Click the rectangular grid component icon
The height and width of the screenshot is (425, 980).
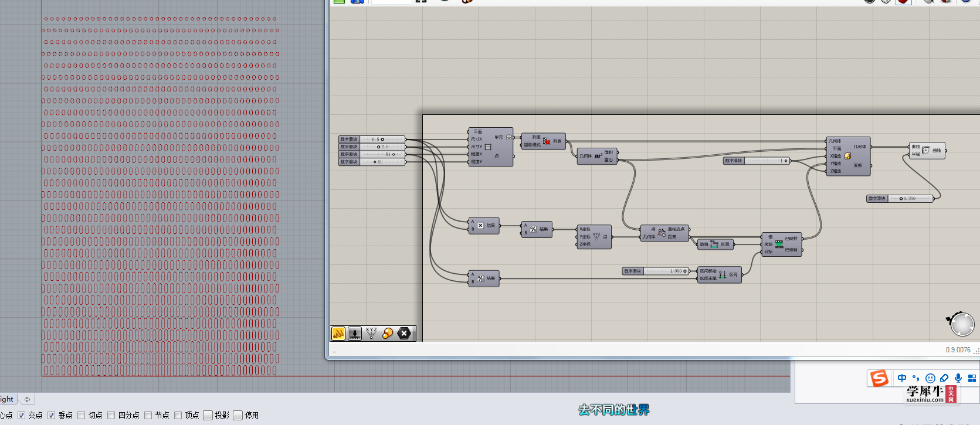click(x=488, y=147)
